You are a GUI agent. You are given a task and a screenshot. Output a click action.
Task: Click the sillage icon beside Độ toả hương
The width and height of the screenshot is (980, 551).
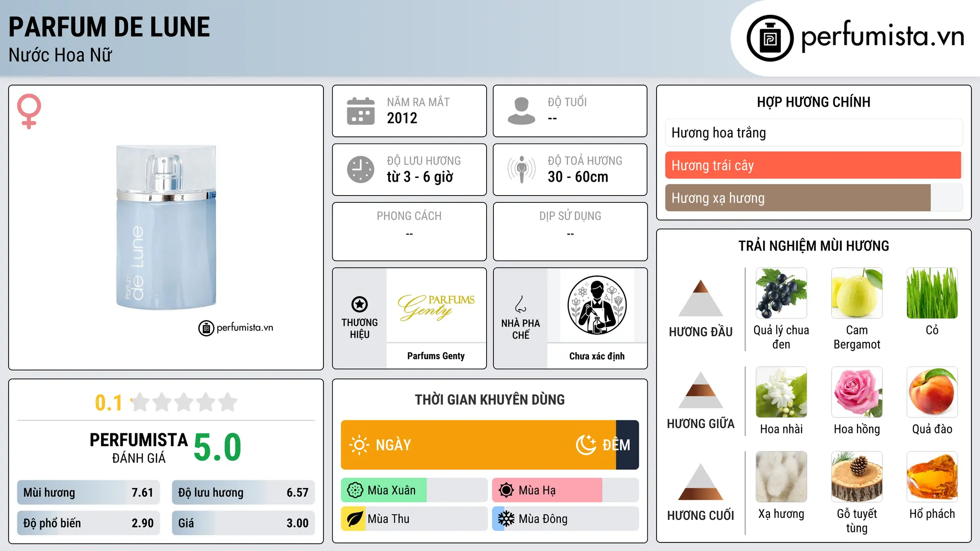click(x=522, y=169)
